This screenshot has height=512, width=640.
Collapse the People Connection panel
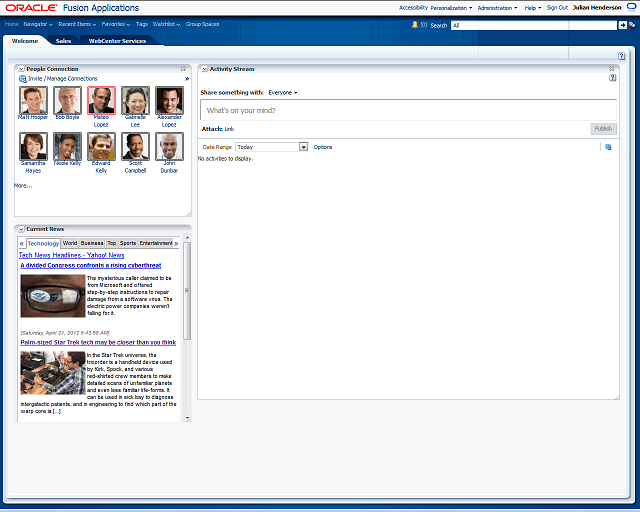point(21,69)
